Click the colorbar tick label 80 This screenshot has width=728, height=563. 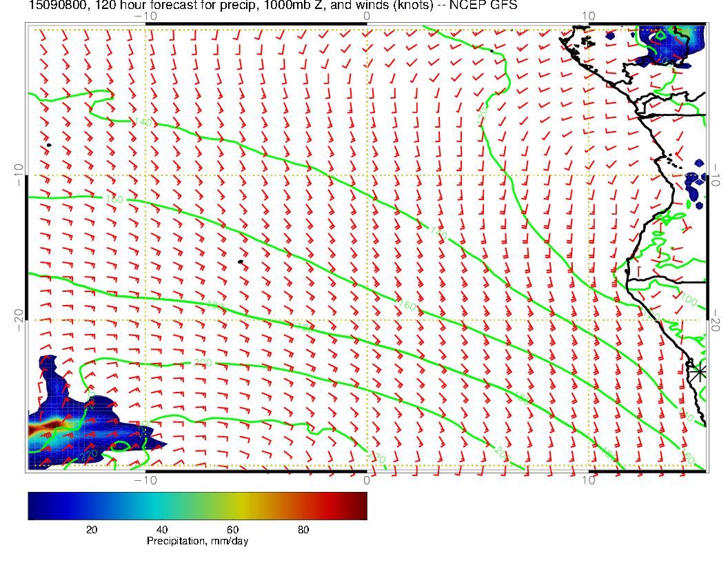(x=303, y=529)
